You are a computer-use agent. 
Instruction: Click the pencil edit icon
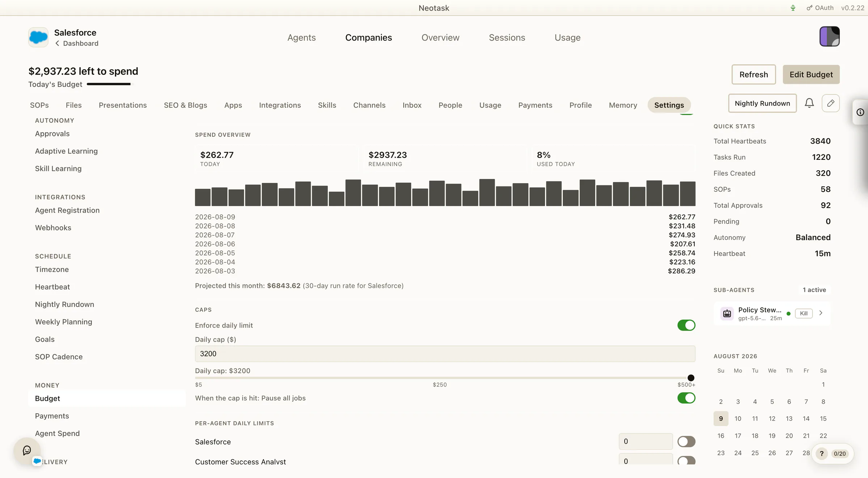point(831,103)
